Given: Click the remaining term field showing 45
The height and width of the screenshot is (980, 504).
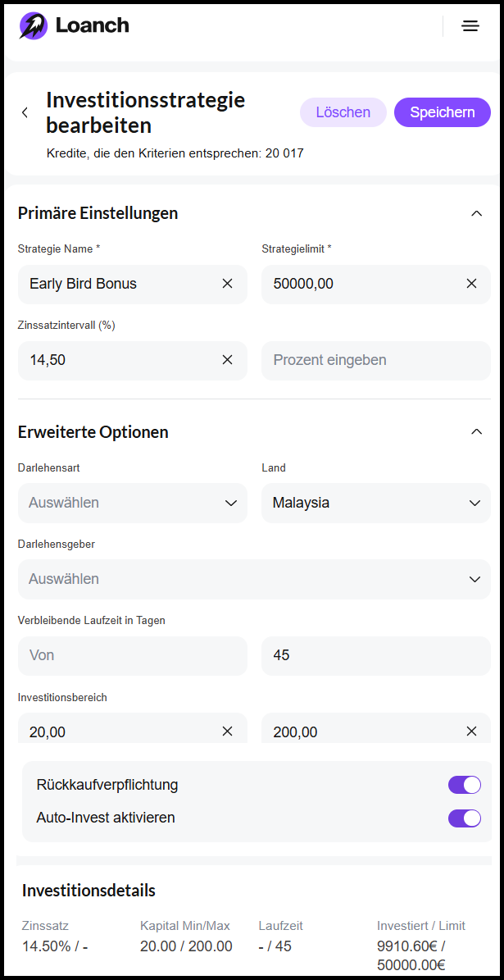Looking at the screenshot, I should tap(376, 655).
